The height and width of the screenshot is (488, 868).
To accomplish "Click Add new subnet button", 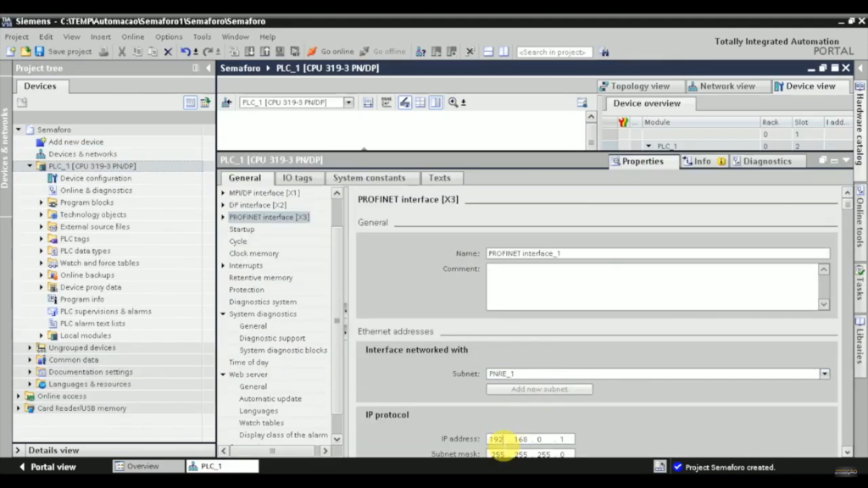I will [539, 389].
